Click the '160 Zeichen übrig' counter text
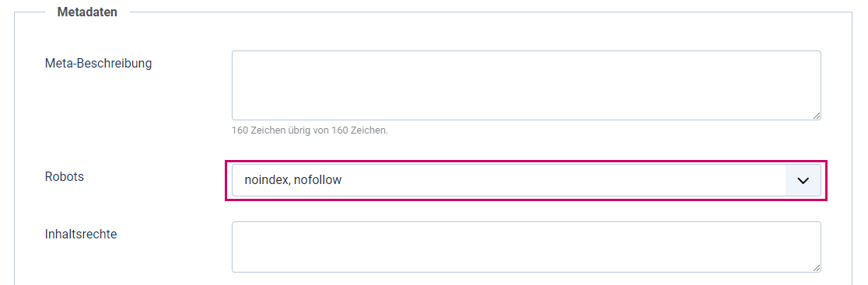Screen dimensions: 868x285 pos(310,131)
